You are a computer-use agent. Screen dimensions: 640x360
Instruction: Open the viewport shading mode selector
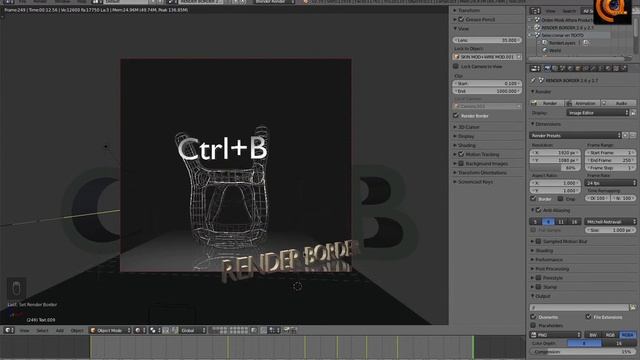(140, 330)
